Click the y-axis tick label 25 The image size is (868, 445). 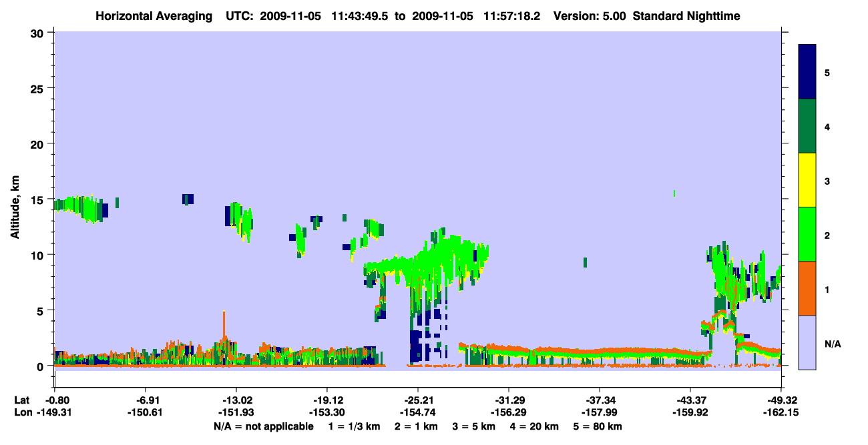(x=39, y=88)
